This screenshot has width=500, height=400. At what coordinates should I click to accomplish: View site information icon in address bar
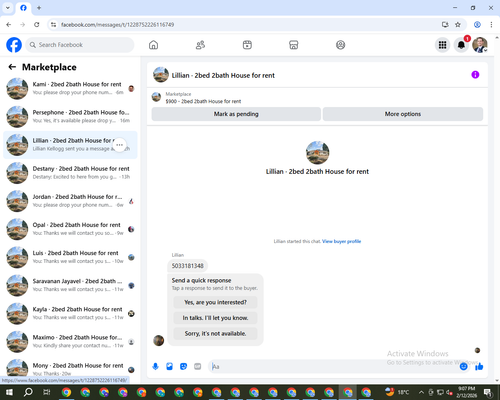coord(53,25)
